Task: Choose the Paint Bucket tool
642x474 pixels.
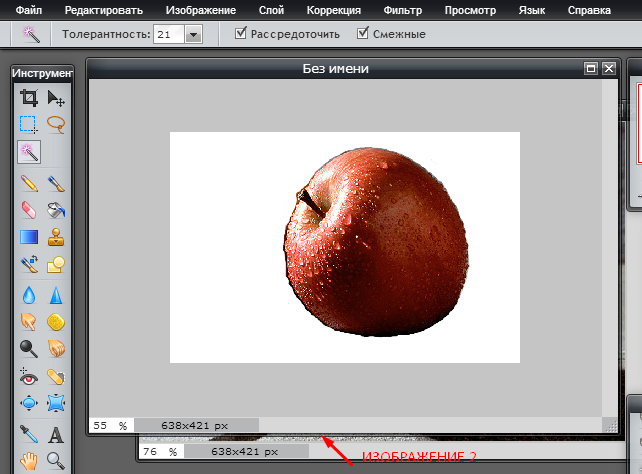Action: pyautogui.click(x=56, y=210)
